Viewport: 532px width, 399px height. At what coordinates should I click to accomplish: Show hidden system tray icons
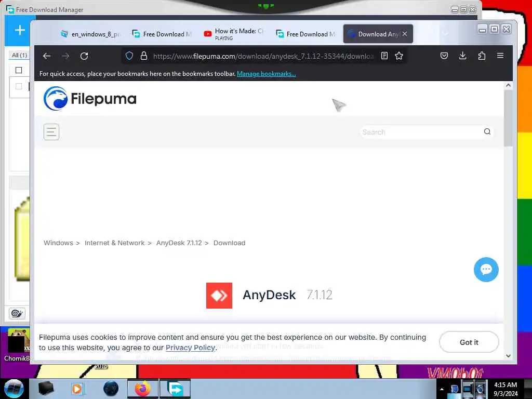pyautogui.click(x=442, y=389)
